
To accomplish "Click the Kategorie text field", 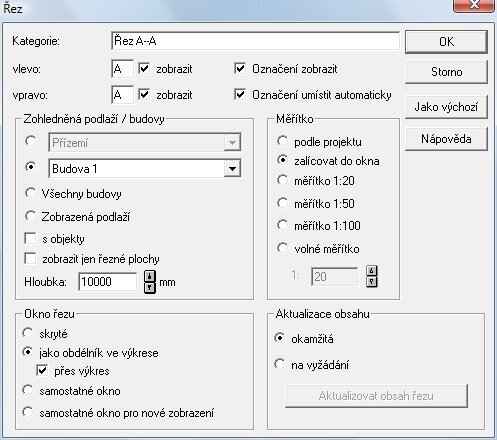I will (255, 41).
